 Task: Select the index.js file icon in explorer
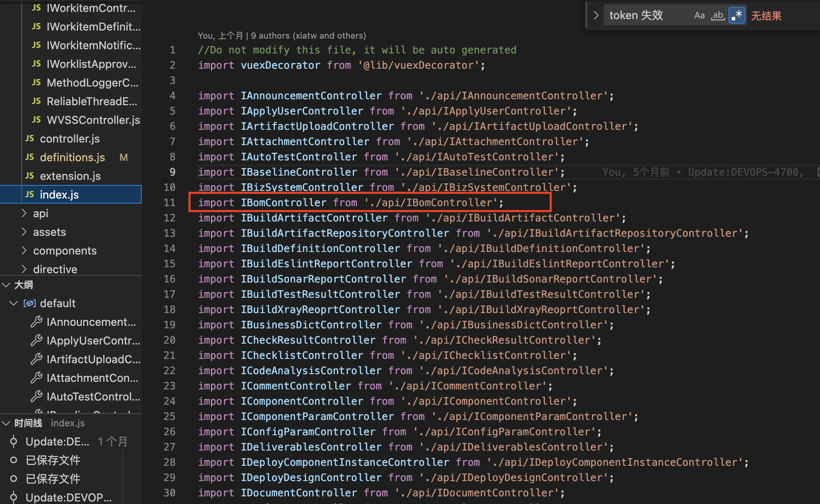pos(29,195)
